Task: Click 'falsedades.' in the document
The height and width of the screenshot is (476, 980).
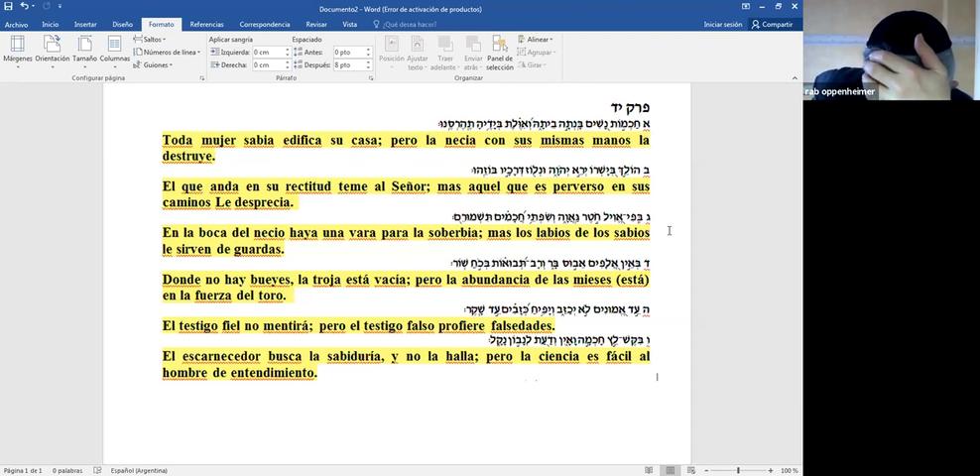Action: 523,326
